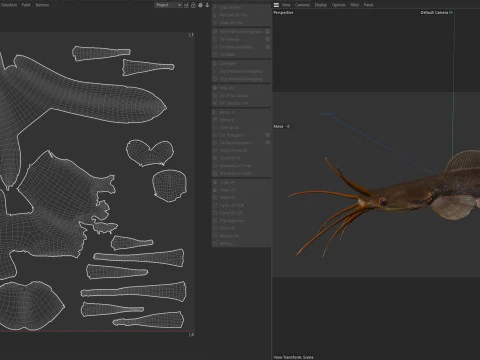Choose Fit UV to Canvas entry
The image size is (480, 360).
point(241,96)
